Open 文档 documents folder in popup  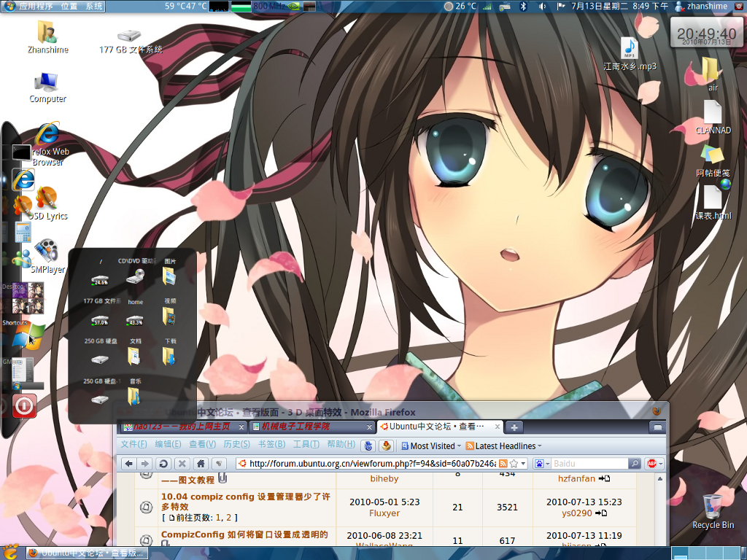point(134,357)
